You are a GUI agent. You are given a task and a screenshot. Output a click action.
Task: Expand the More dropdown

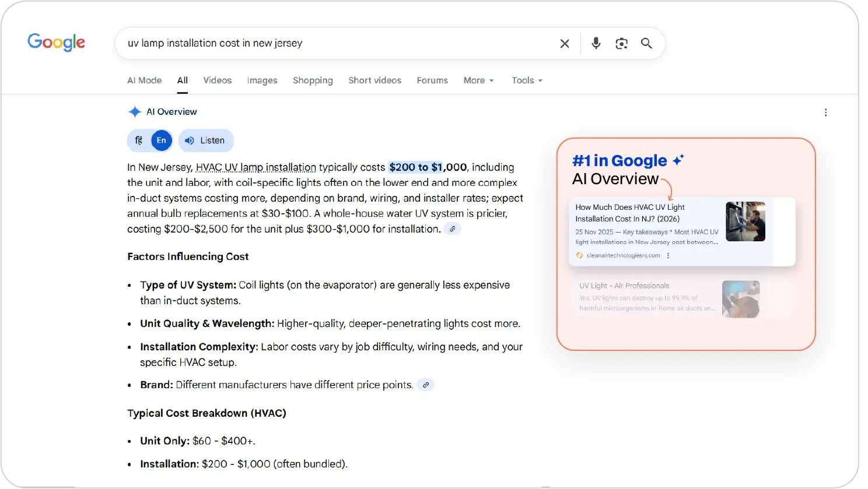pos(478,80)
